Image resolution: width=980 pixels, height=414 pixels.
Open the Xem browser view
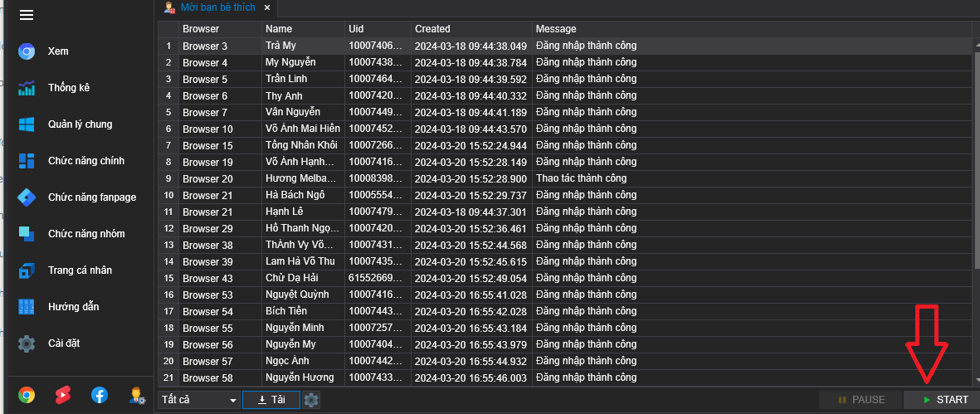[x=58, y=51]
